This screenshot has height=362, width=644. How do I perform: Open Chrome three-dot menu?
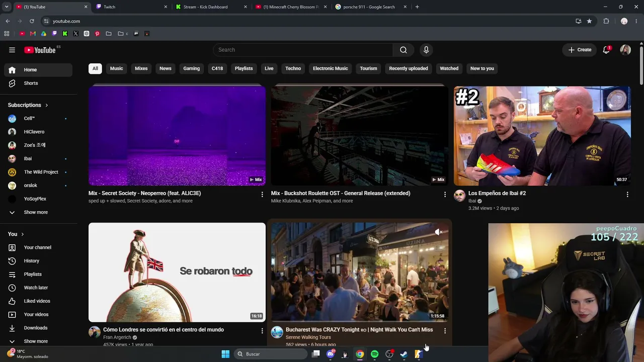click(637, 21)
